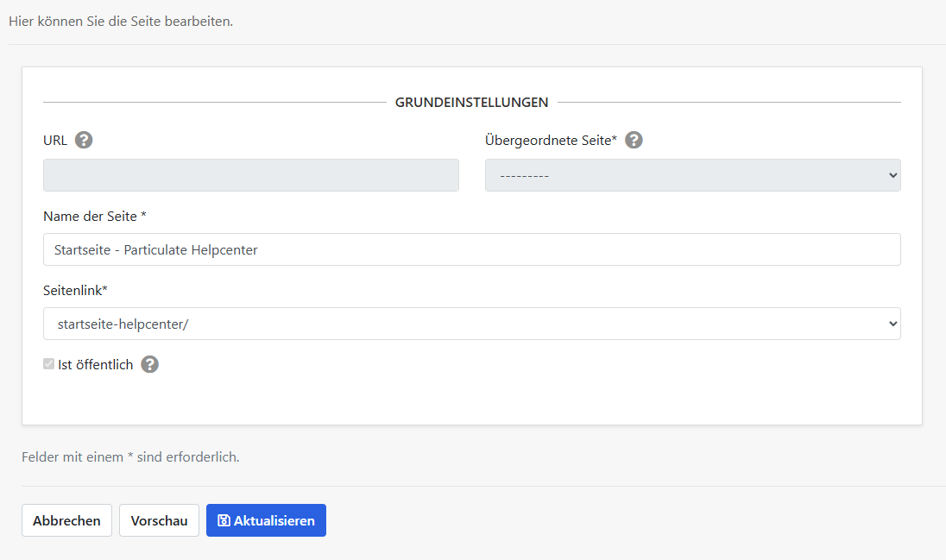Open the page preview with Vorschau
946x560 pixels.
click(x=159, y=520)
